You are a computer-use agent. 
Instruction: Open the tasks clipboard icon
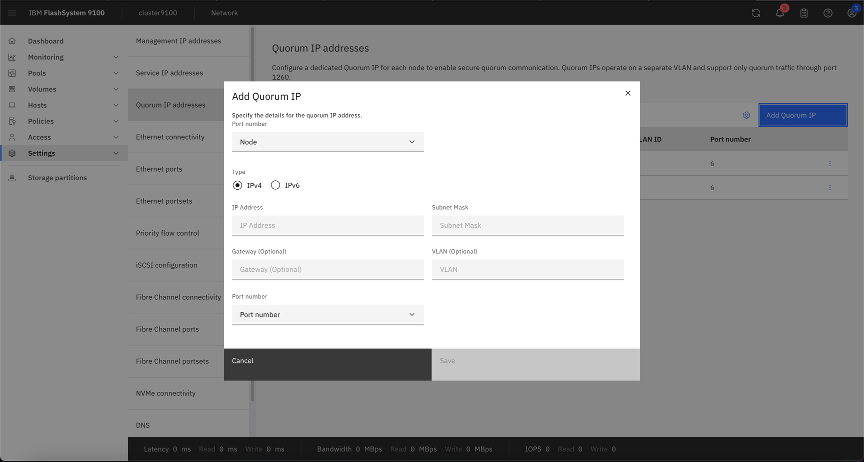(804, 13)
